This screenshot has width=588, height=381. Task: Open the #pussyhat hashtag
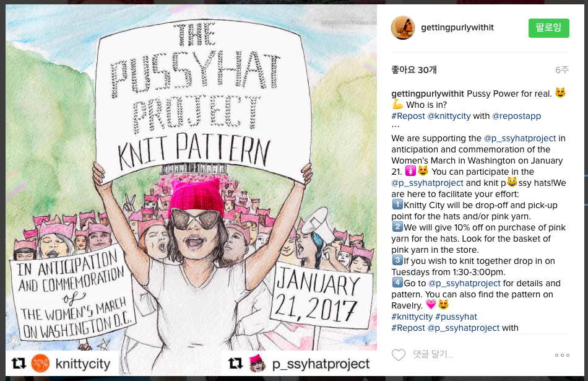click(456, 317)
